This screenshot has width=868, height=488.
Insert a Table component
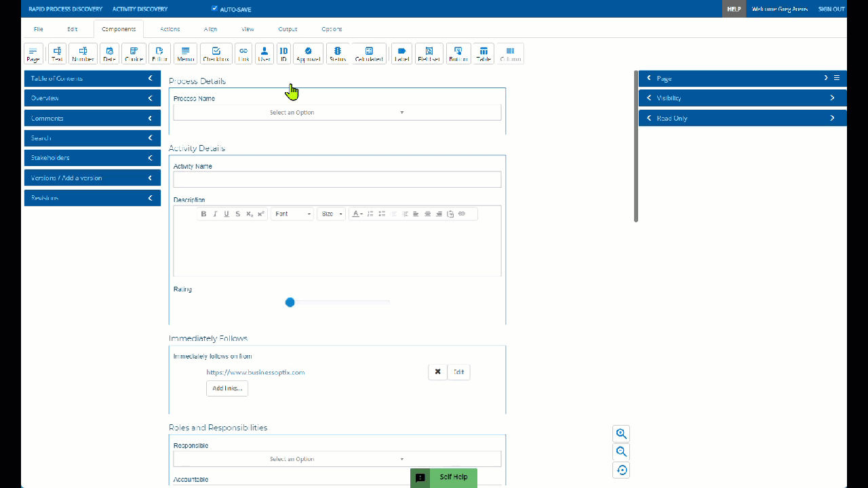coord(483,54)
